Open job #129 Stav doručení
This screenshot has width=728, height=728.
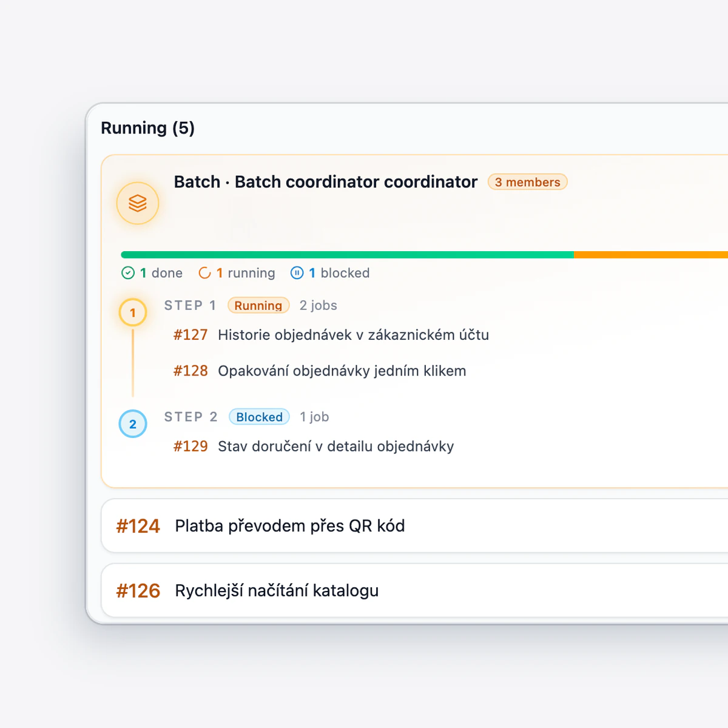pos(314,447)
